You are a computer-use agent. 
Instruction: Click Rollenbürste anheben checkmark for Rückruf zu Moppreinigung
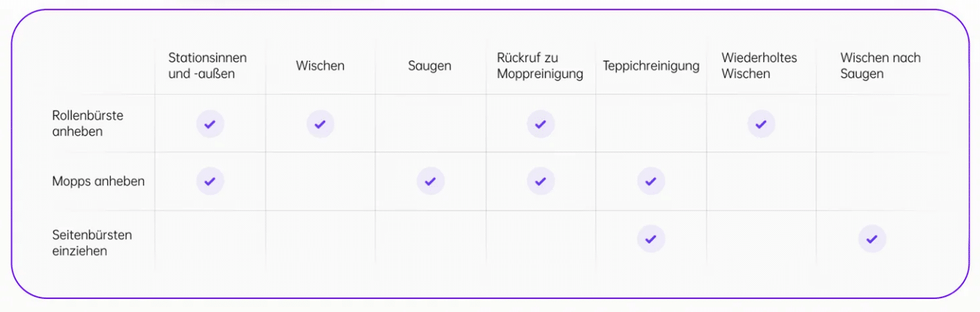pyautogui.click(x=541, y=124)
